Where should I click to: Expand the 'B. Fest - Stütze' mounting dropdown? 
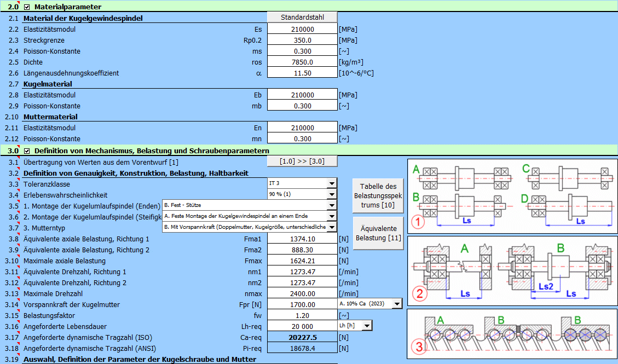[331, 205]
